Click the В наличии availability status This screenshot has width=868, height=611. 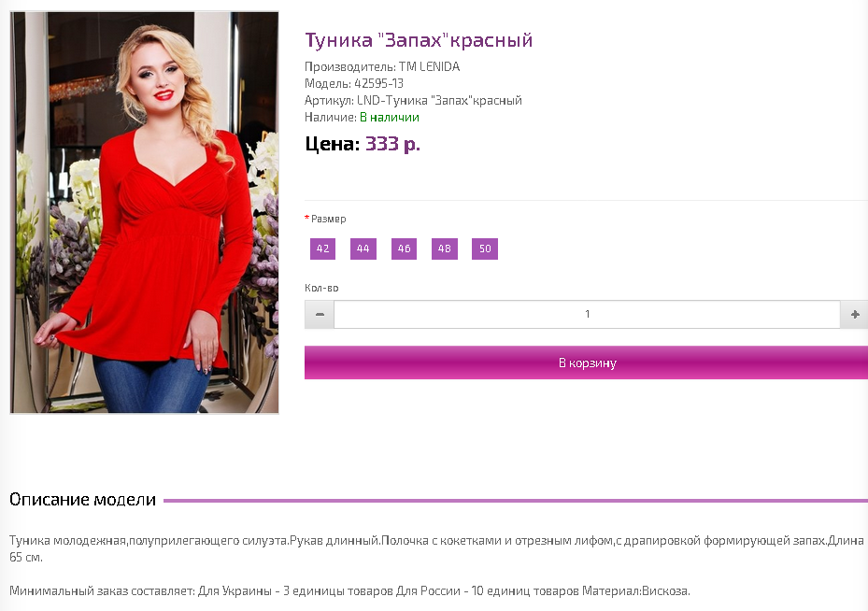(390, 117)
